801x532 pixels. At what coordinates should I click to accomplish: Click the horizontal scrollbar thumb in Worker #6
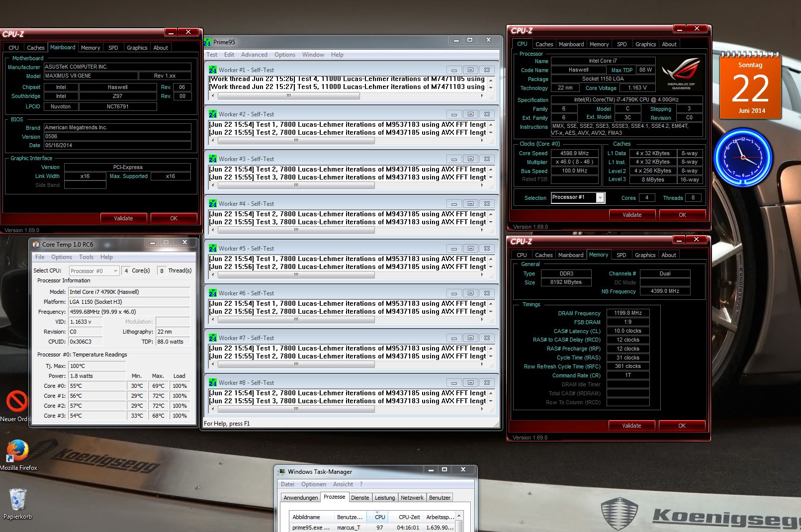(296, 320)
